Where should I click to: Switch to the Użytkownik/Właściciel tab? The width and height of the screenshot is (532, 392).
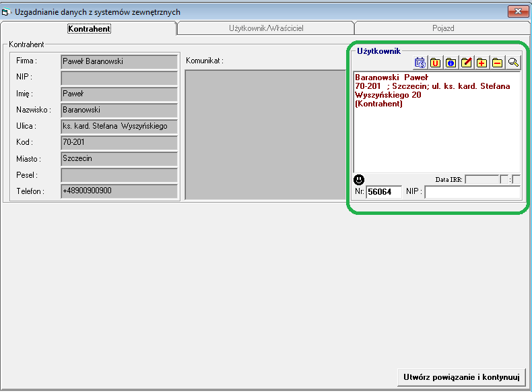tap(265, 29)
